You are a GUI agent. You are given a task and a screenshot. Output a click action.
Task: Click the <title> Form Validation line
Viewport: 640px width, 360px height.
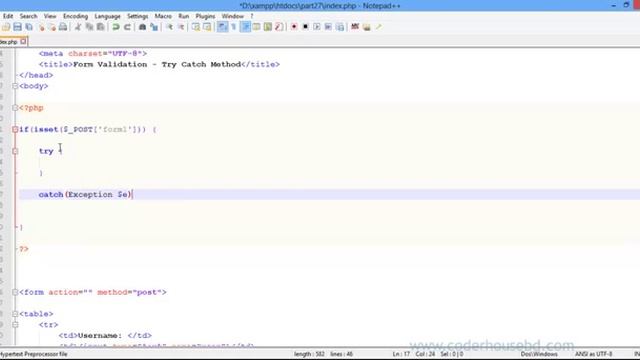click(159, 64)
